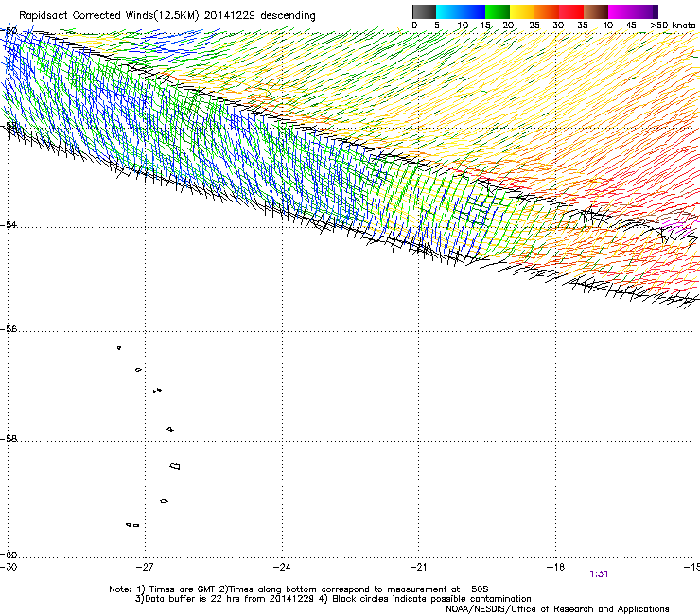
Task: Click the -27 longitude axis label
Action: 145,567
